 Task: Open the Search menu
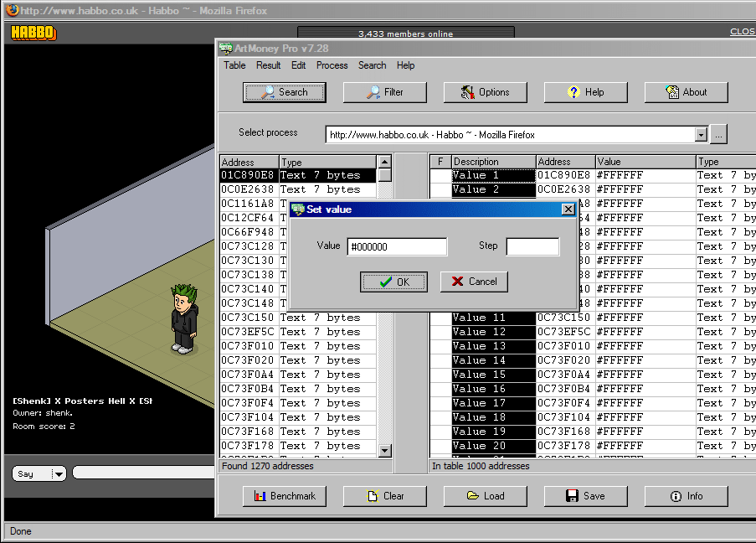point(373,65)
